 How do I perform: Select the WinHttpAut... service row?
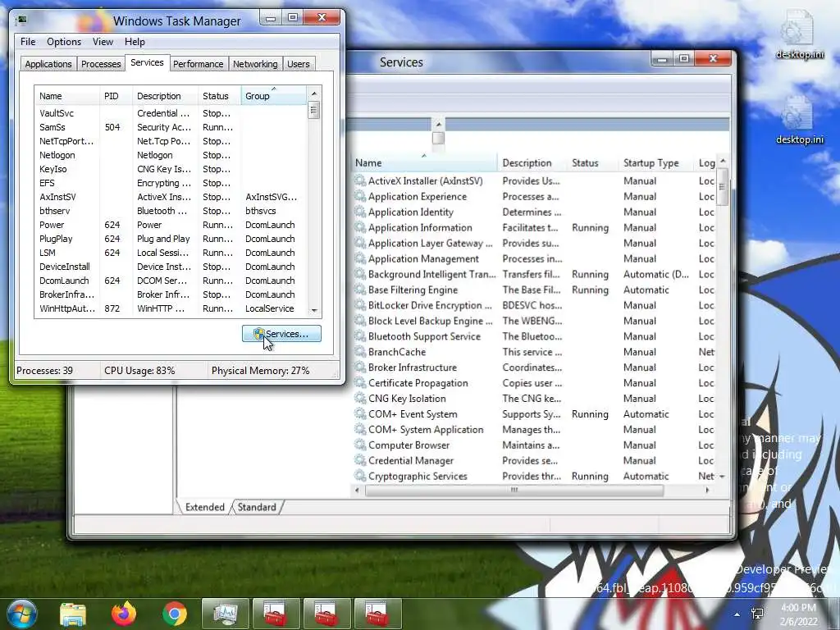pos(171,308)
